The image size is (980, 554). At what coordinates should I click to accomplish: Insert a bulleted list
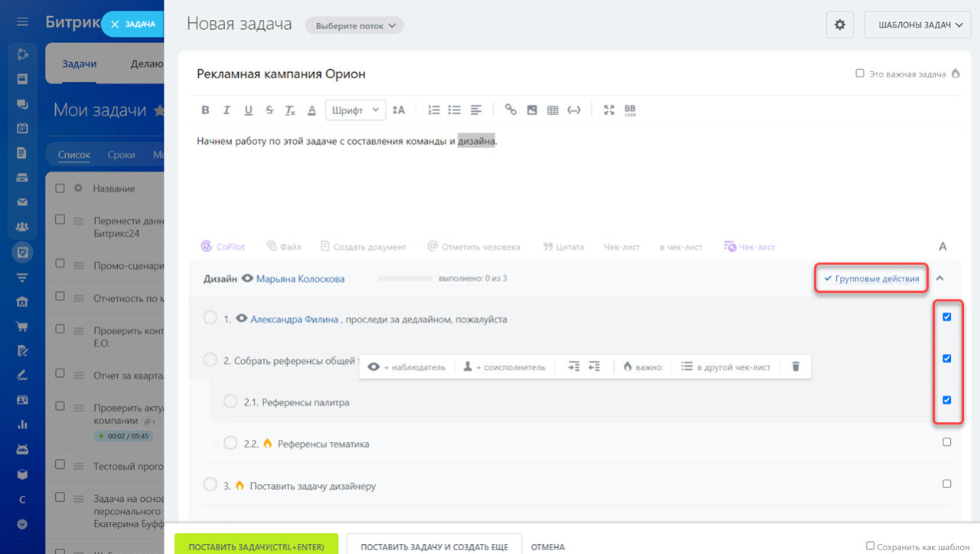coord(455,110)
